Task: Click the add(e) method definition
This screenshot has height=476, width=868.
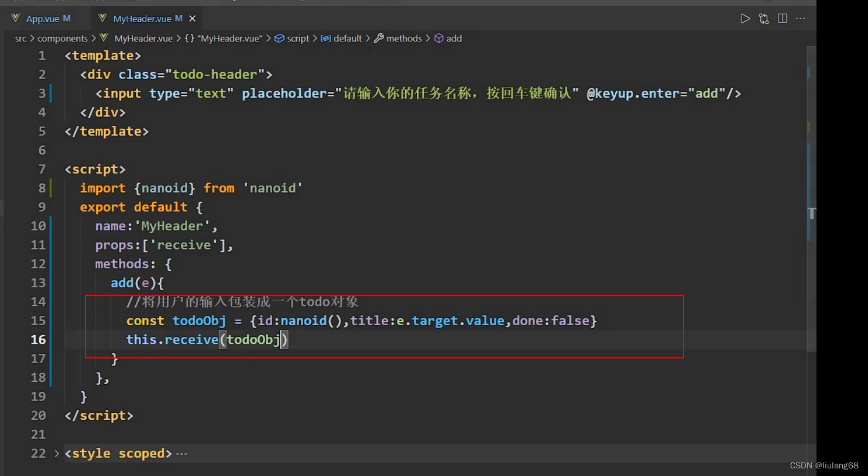Action: point(133,283)
